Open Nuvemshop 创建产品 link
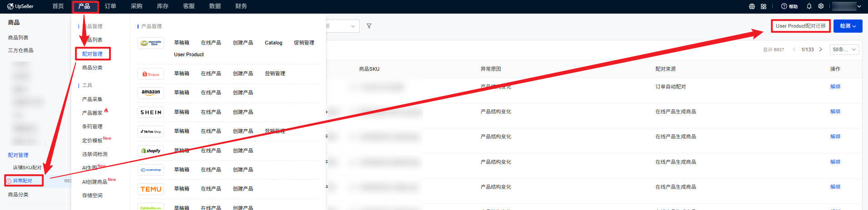 [243, 170]
